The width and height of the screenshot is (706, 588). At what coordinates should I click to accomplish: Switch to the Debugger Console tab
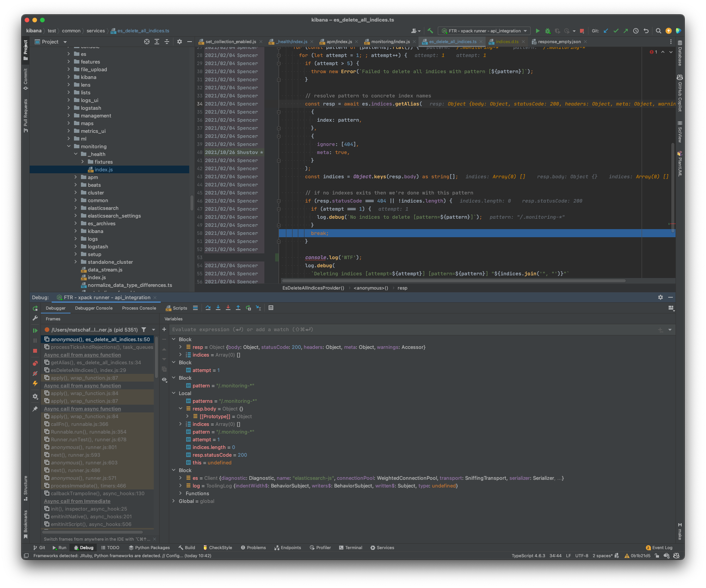coord(94,308)
